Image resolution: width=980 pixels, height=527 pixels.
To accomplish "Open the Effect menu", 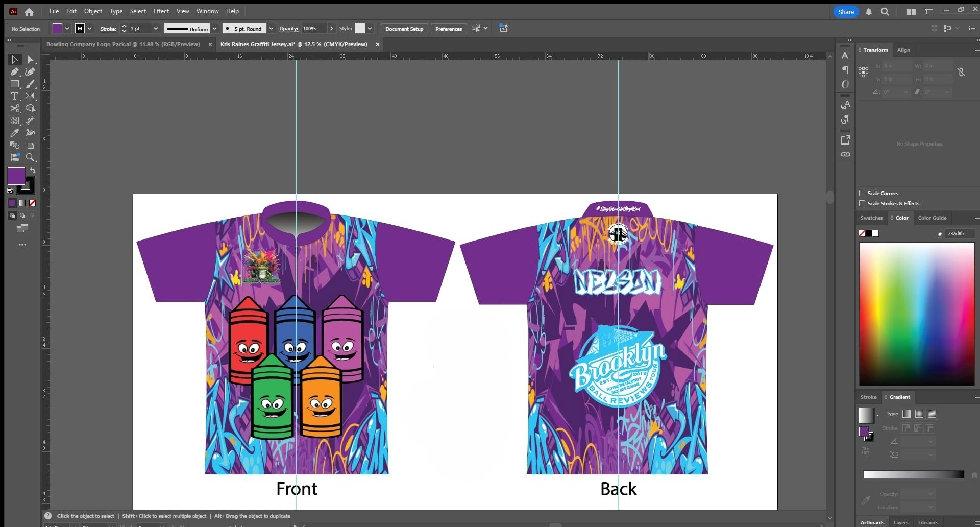I will [x=161, y=11].
